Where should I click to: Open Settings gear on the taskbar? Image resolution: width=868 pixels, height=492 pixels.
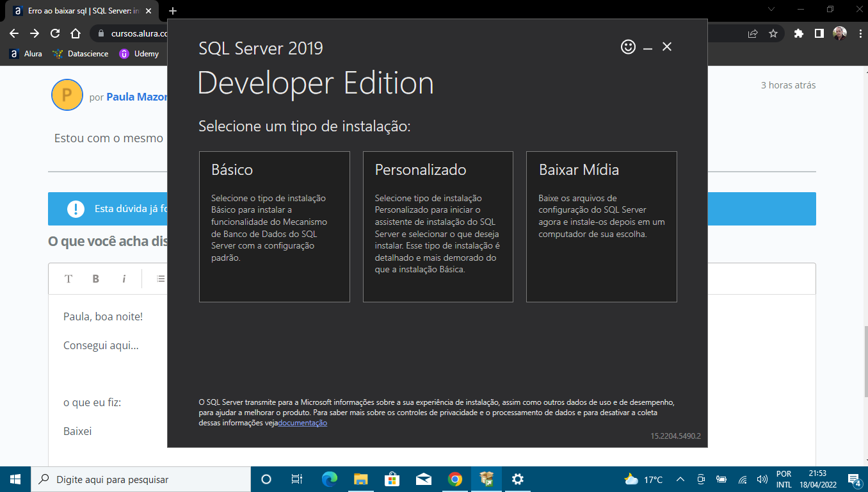[x=518, y=479]
